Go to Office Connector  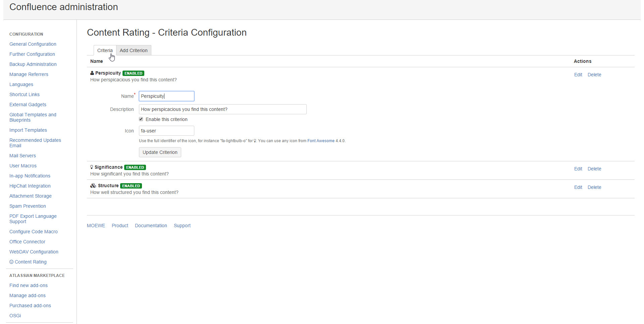pyautogui.click(x=27, y=242)
